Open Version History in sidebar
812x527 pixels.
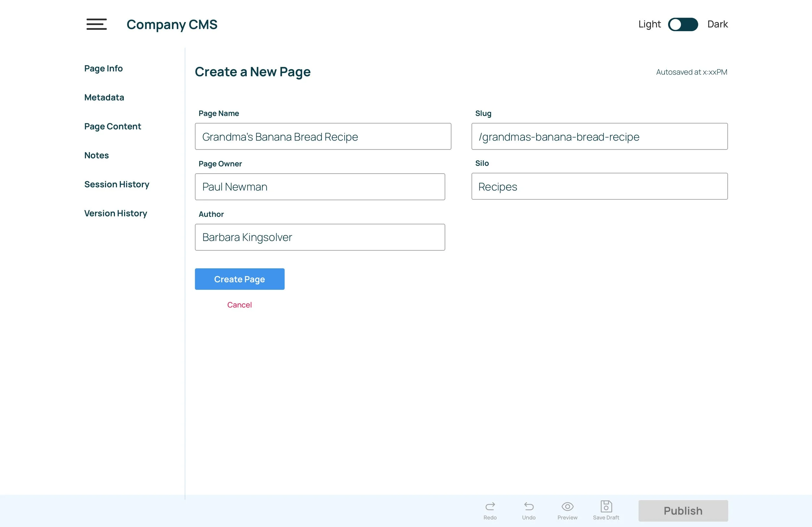click(116, 214)
